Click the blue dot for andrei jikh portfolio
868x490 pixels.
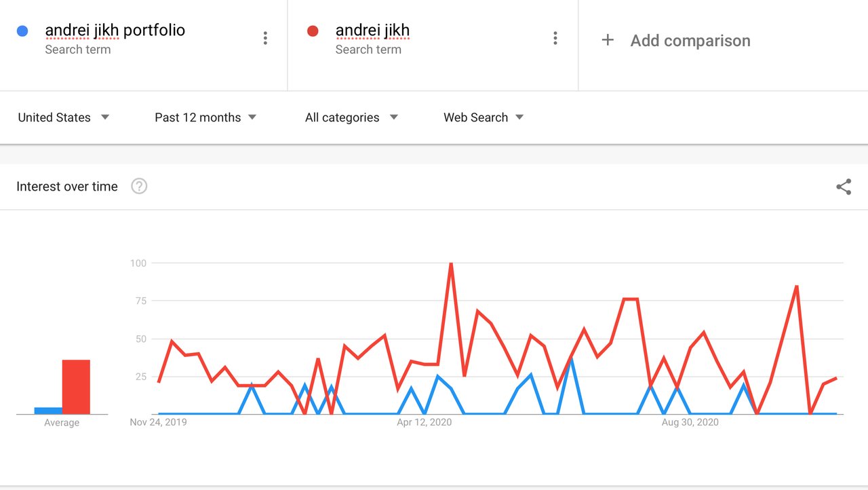coord(22,31)
